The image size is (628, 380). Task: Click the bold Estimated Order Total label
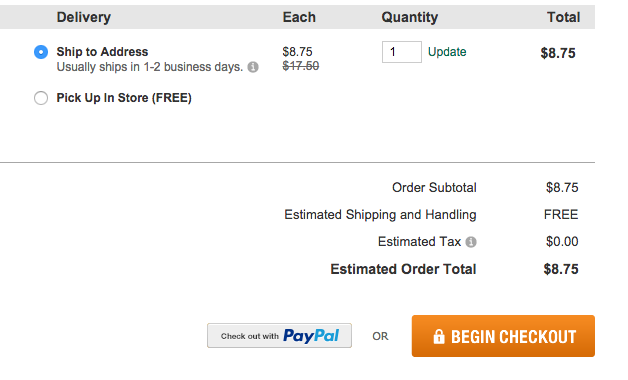(x=403, y=269)
